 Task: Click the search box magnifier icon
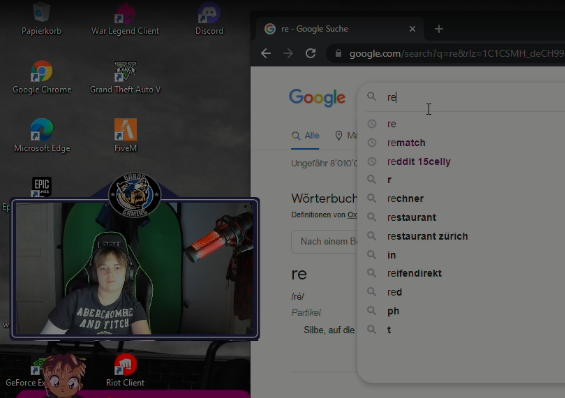click(371, 97)
